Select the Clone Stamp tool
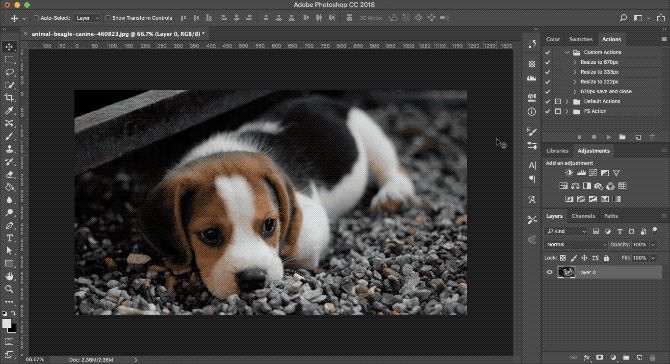The width and height of the screenshot is (670, 364). click(x=9, y=149)
